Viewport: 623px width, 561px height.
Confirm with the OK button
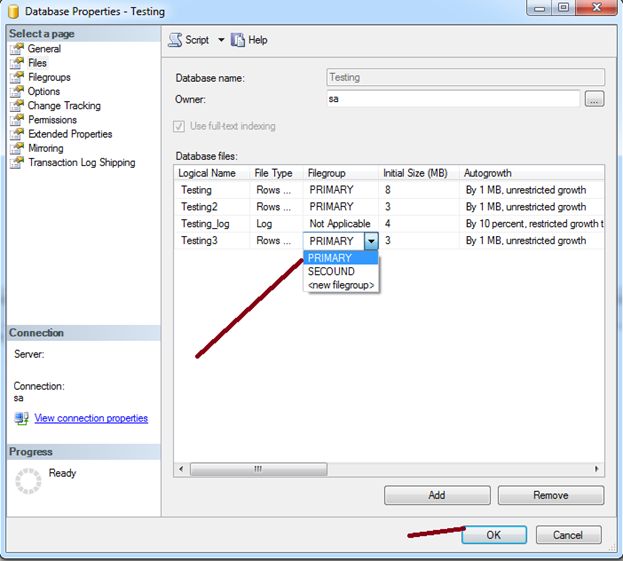point(494,535)
